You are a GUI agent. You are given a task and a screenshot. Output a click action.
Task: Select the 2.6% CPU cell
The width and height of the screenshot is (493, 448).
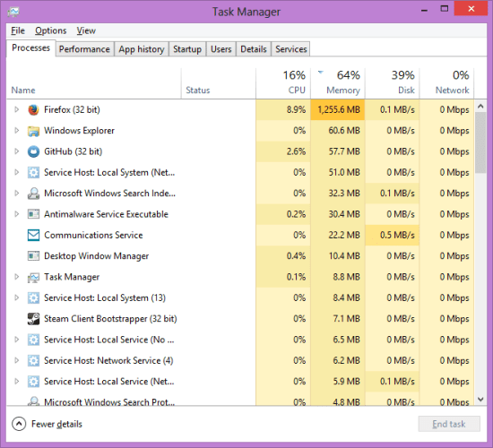(x=283, y=151)
